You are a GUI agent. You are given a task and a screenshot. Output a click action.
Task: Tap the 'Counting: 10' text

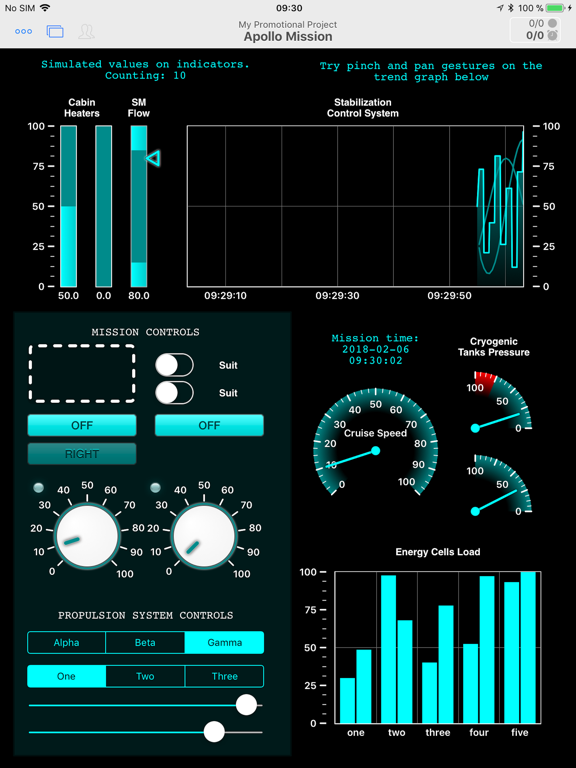tap(145, 75)
